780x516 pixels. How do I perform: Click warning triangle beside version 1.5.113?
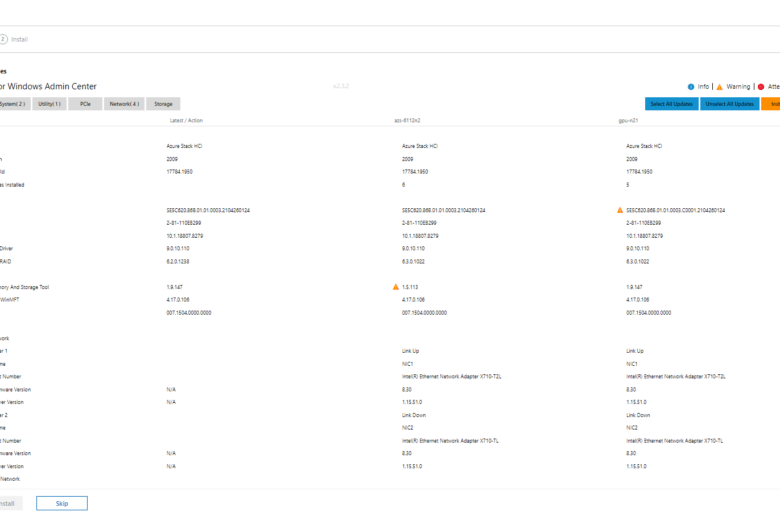(395, 287)
